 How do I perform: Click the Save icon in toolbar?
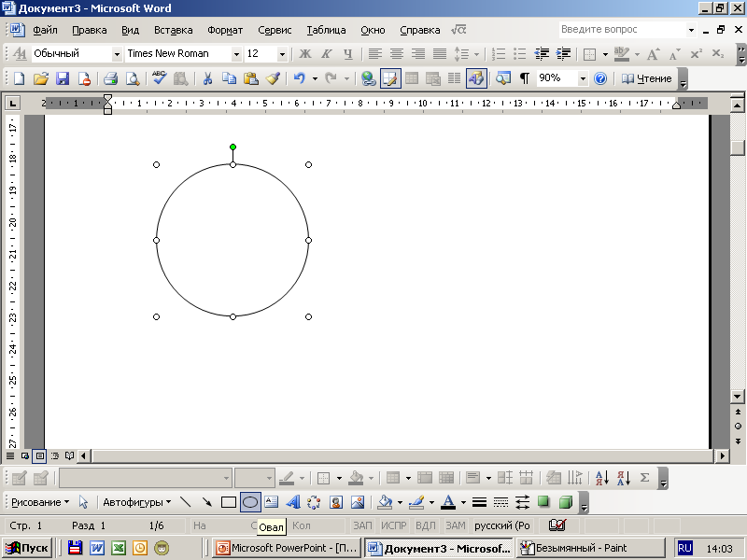point(63,78)
